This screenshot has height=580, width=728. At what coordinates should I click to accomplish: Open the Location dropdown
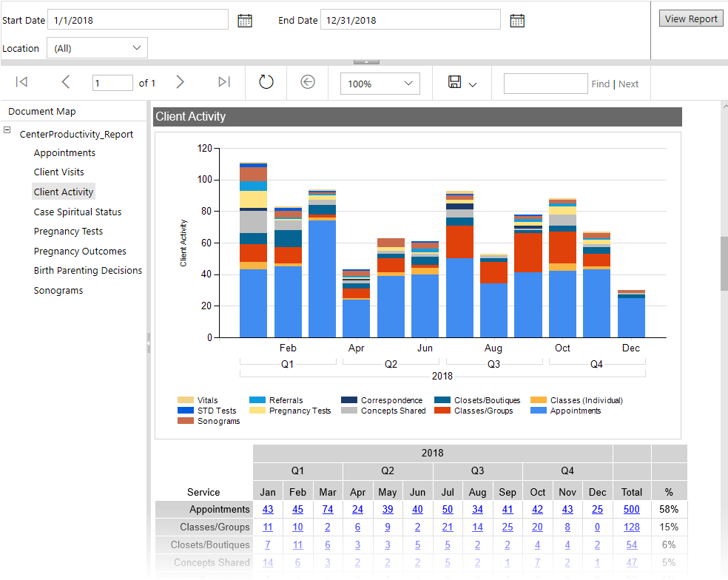pyautogui.click(x=97, y=48)
